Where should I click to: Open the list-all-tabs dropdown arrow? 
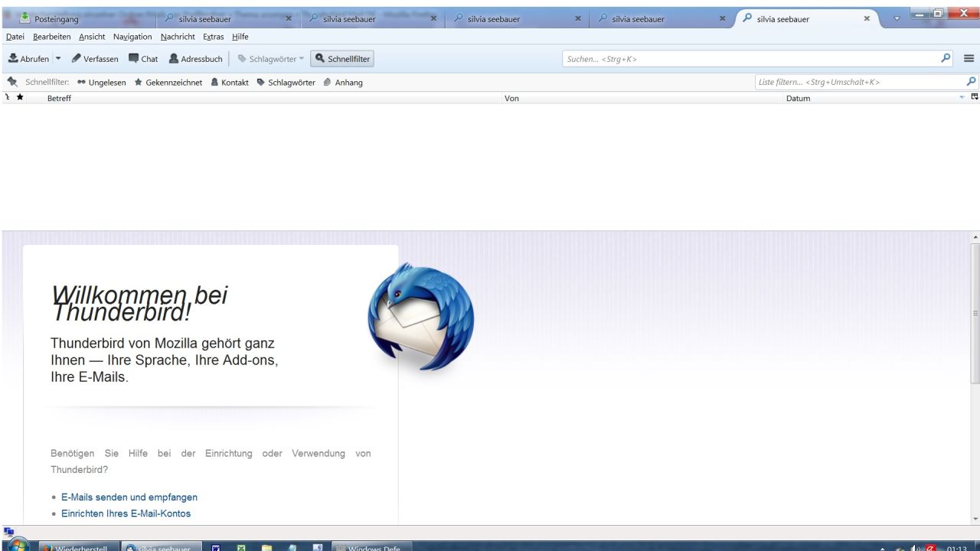[897, 18]
